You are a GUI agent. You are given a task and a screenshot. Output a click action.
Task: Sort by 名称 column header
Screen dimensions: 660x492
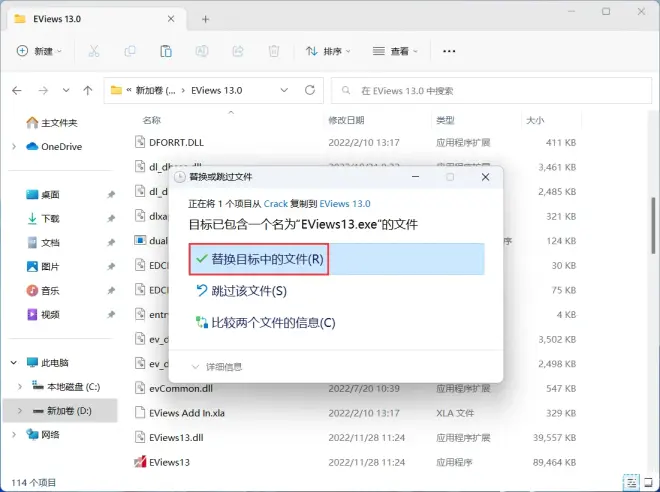coord(152,120)
